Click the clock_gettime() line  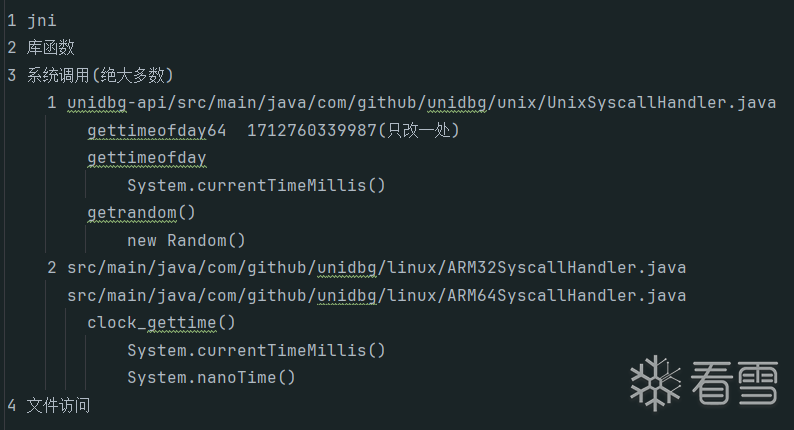(161, 323)
